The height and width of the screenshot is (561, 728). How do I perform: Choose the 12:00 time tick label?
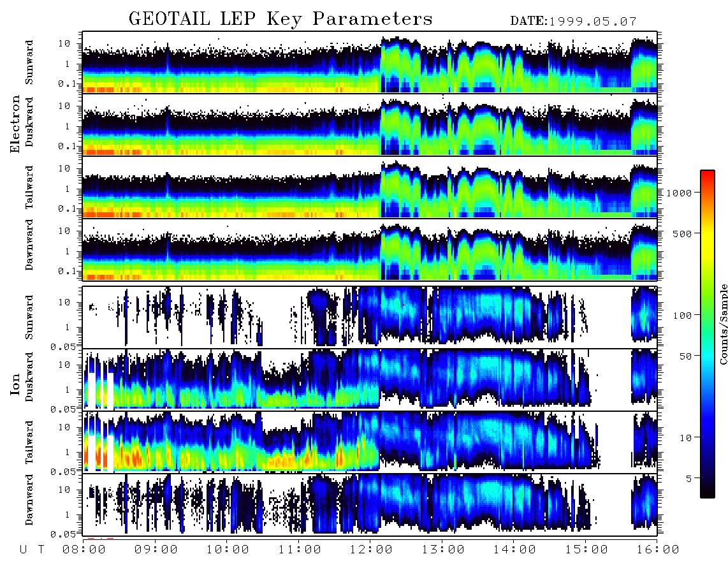371,550
